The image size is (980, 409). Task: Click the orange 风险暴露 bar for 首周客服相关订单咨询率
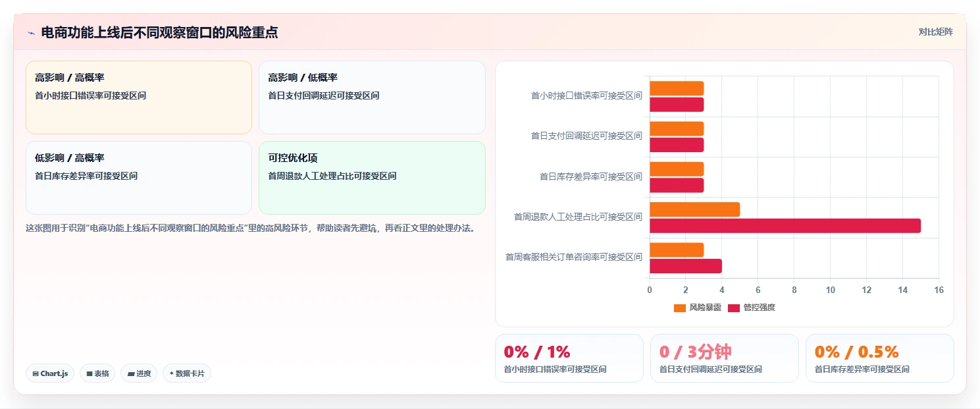coord(677,250)
